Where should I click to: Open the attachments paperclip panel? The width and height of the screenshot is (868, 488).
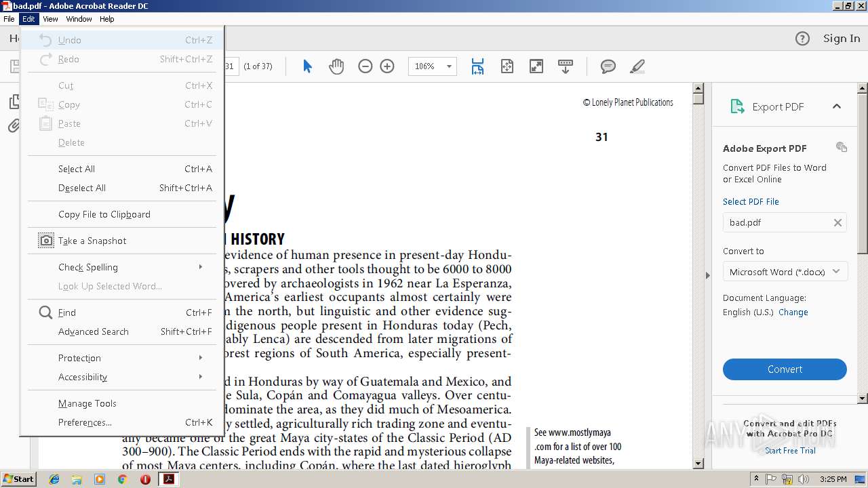pyautogui.click(x=14, y=126)
